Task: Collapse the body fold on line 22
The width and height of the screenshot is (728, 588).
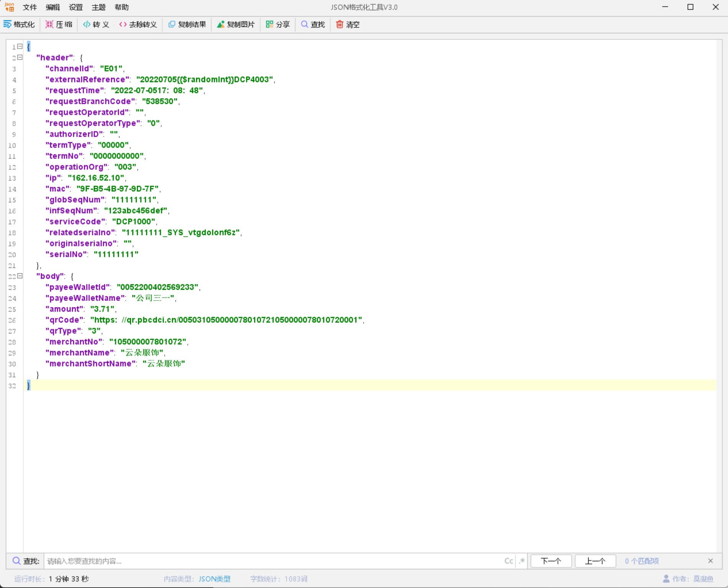Action: click(20, 276)
